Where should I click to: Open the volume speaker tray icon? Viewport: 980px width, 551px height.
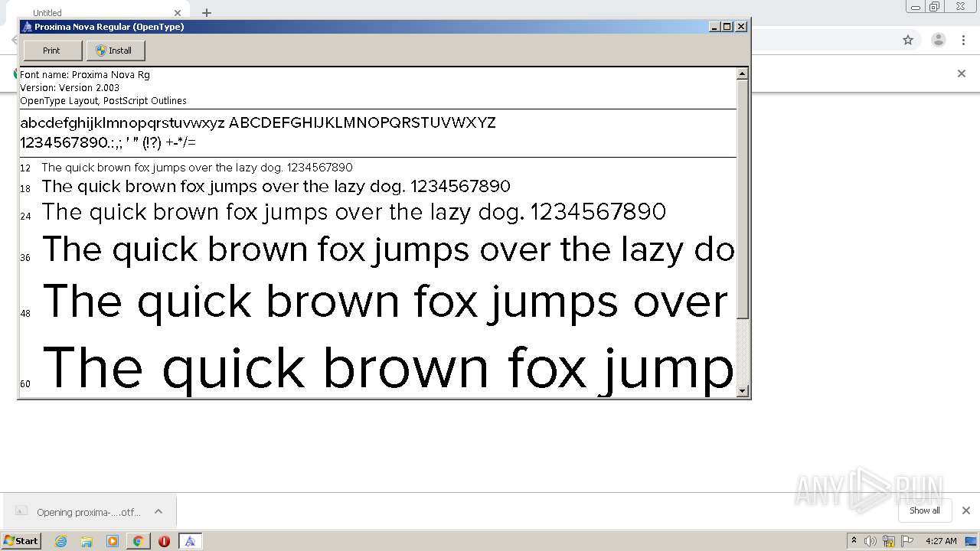871,541
